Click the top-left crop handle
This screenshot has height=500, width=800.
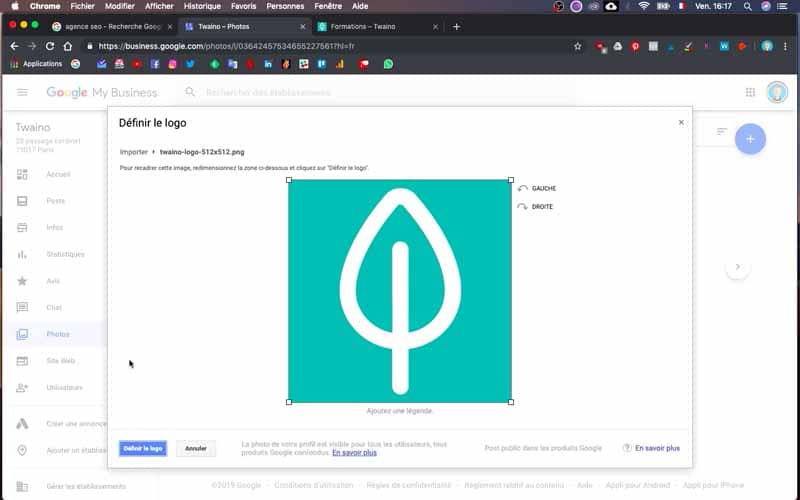(x=289, y=180)
